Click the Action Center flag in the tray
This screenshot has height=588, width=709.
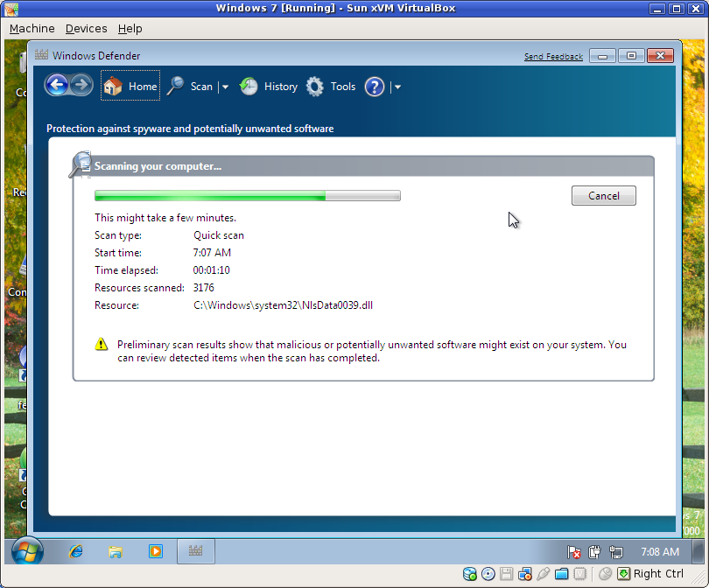tap(574, 551)
